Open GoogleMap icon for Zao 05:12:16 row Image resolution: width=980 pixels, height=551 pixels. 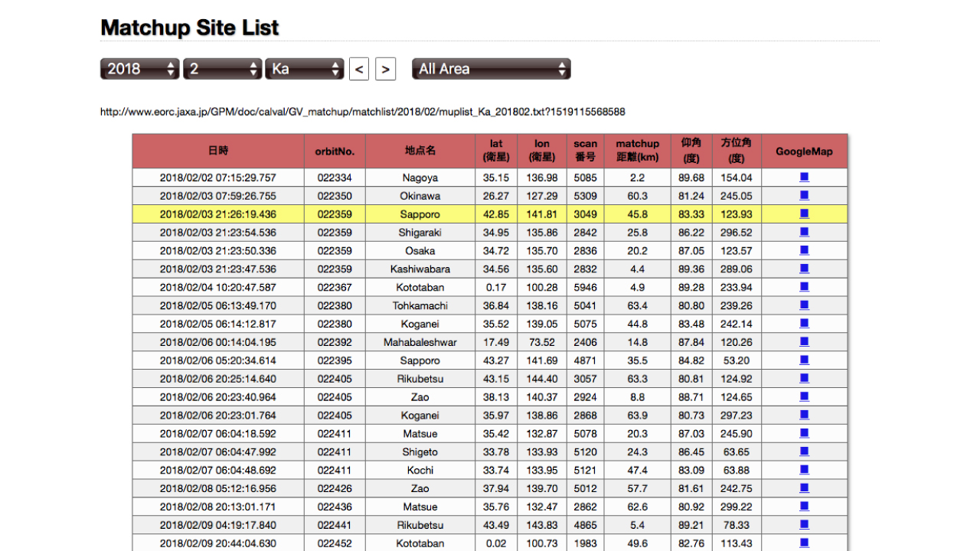pos(804,488)
